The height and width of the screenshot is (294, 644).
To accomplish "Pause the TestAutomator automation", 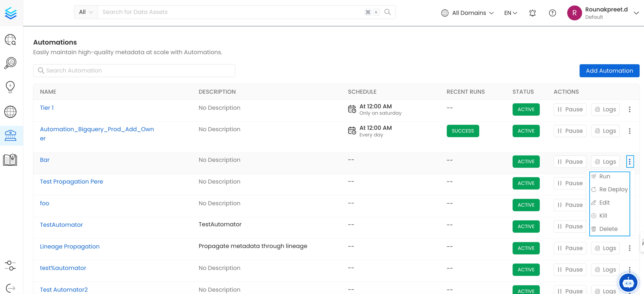I will (x=570, y=226).
